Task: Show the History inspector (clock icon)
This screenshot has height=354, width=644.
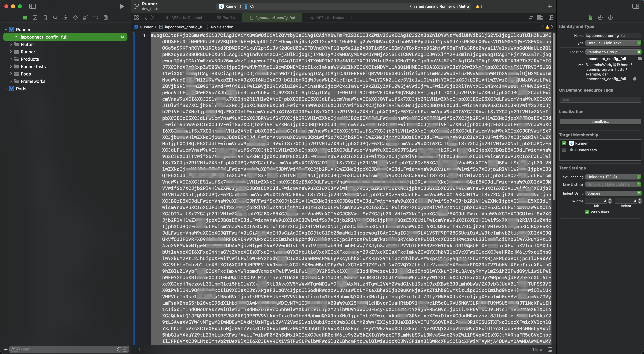Action: tap(600, 17)
